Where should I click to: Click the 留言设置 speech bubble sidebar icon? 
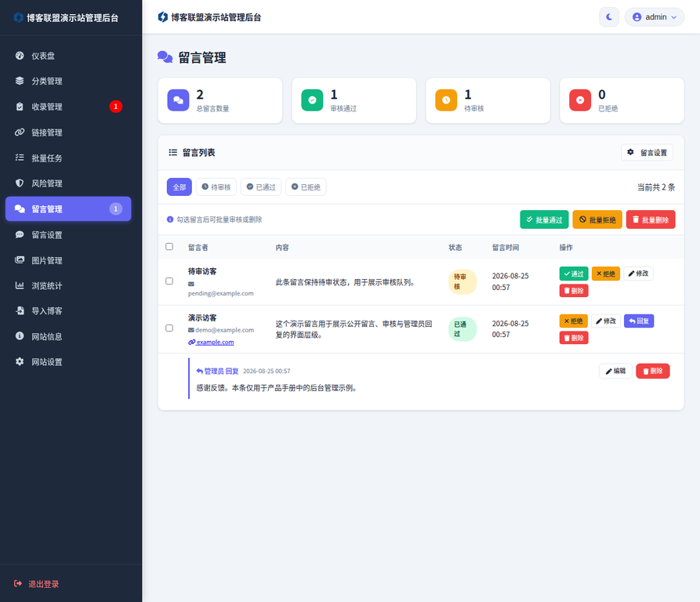pyautogui.click(x=20, y=234)
